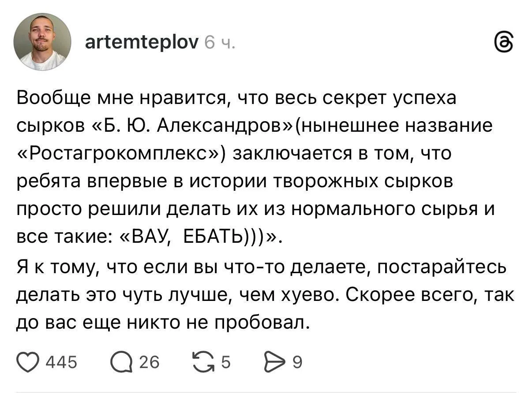Open the artemteplov username link

[141, 42]
